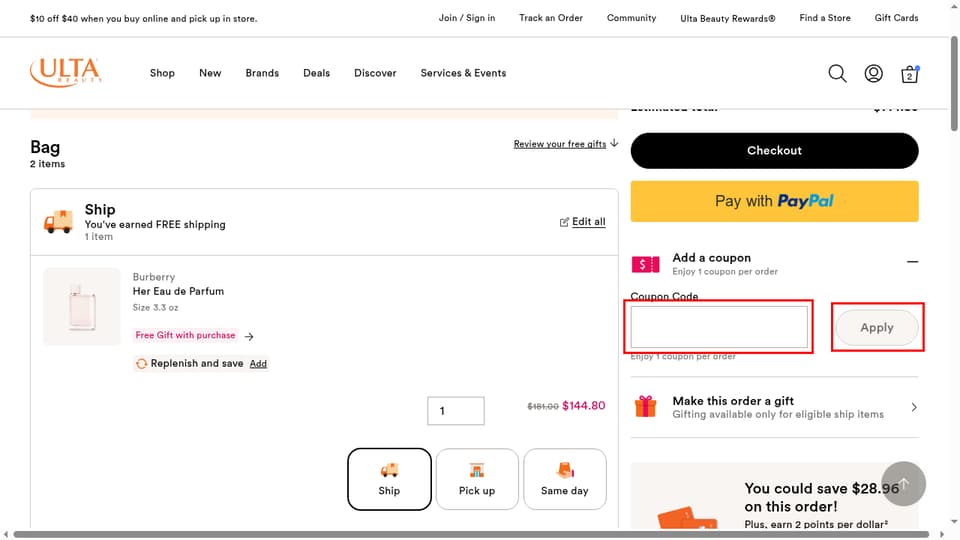960x540 pixels.
Task: Click the Edit all pencil icon
Action: [x=564, y=222]
